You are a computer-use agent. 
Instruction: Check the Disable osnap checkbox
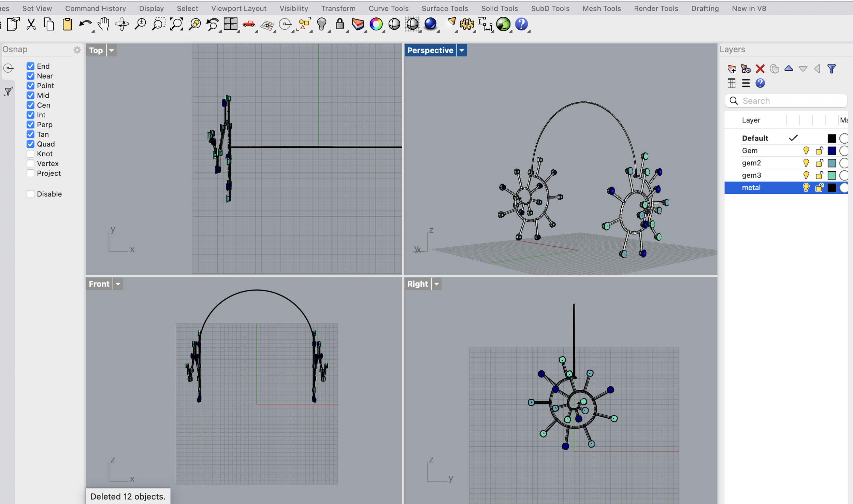click(30, 194)
